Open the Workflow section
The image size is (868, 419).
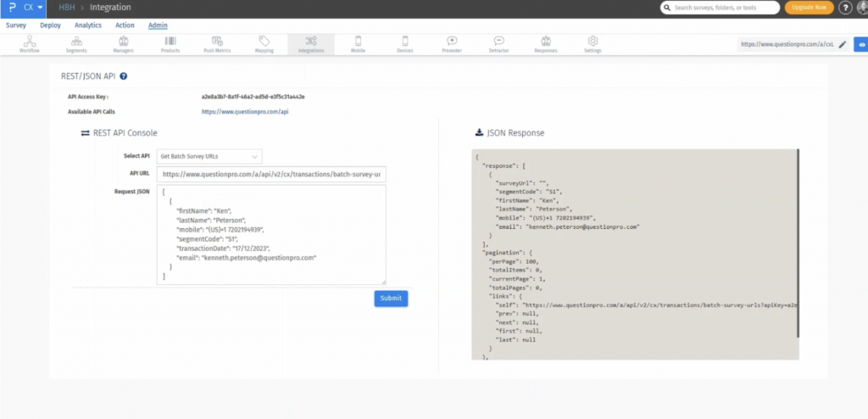click(x=30, y=44)
